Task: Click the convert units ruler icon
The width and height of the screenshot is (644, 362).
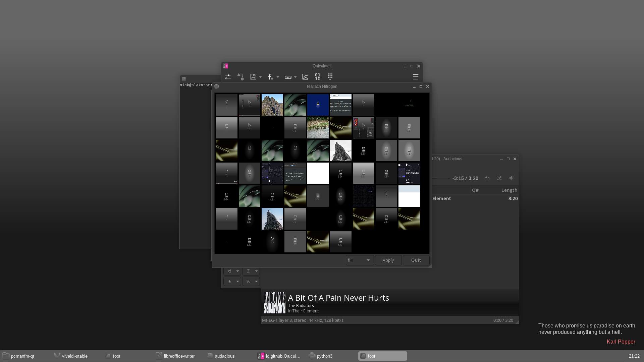Action: point(288,77)
